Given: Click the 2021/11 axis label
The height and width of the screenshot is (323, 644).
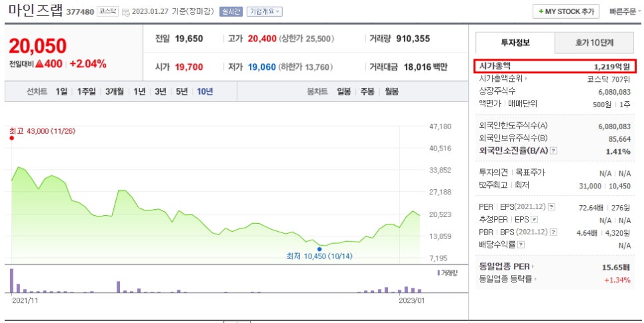Looking at the screenshot, I should 25,300.
